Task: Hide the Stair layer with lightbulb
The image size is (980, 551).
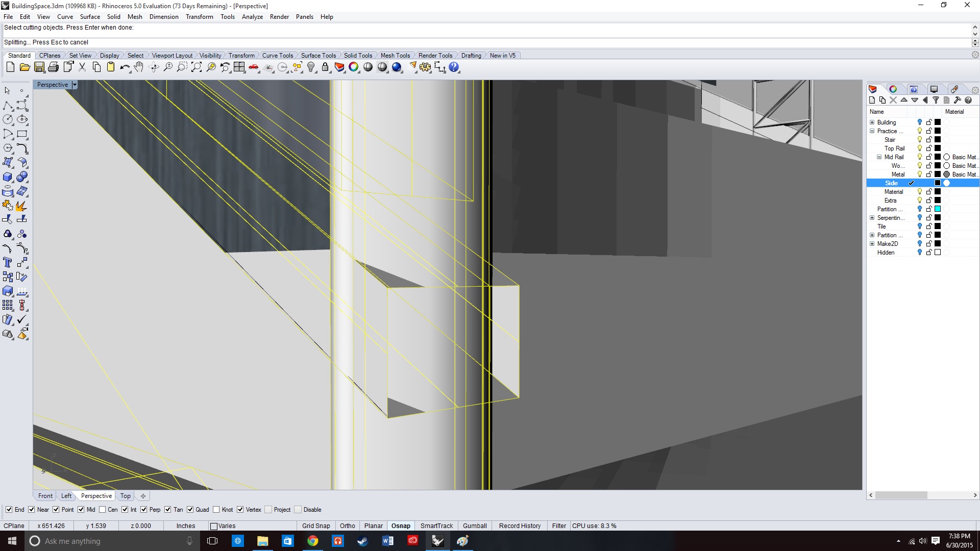Action: (920, 140)
